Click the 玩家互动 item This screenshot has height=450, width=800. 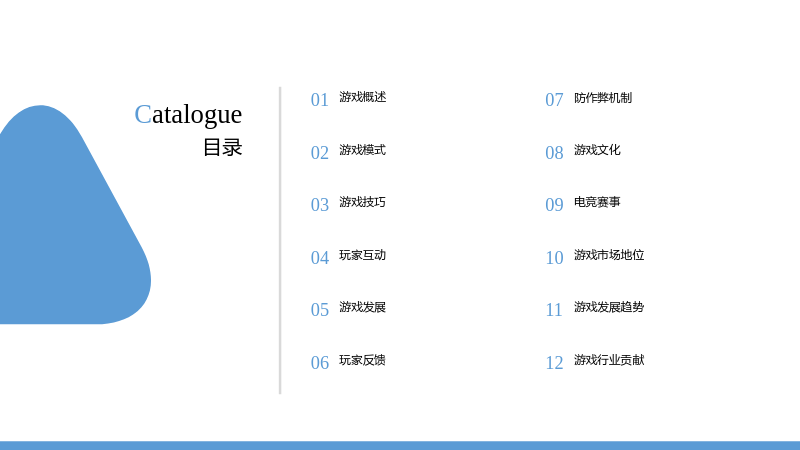[x=363, y=255]
